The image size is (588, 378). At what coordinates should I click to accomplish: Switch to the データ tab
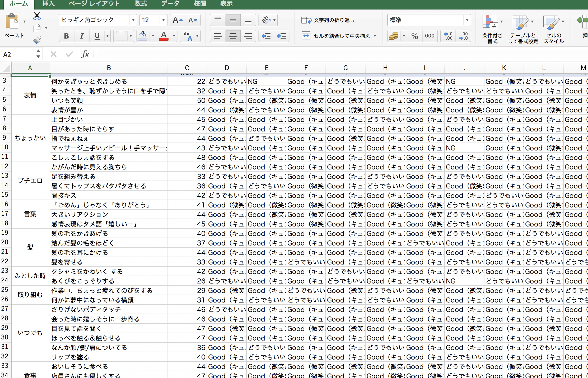pos(170,4)
